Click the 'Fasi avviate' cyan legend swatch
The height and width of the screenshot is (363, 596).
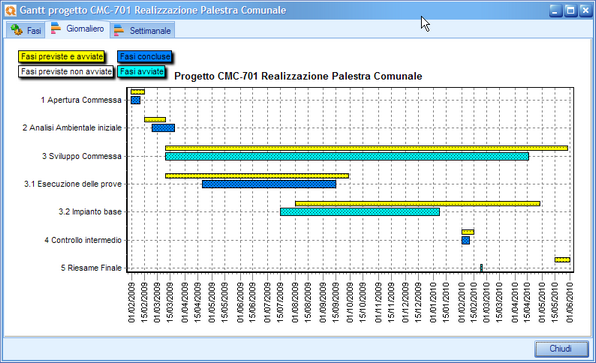tap(142, 71)
